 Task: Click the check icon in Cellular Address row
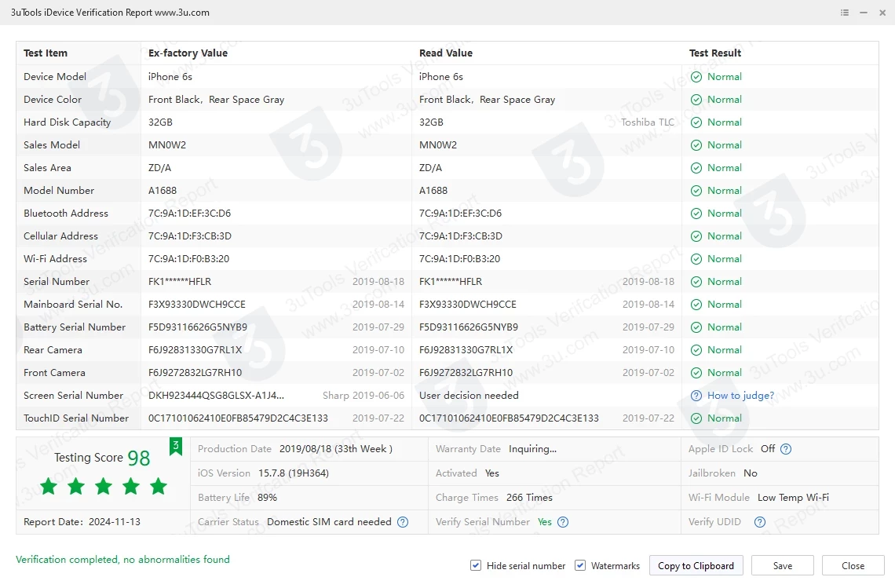coord(696,236)
